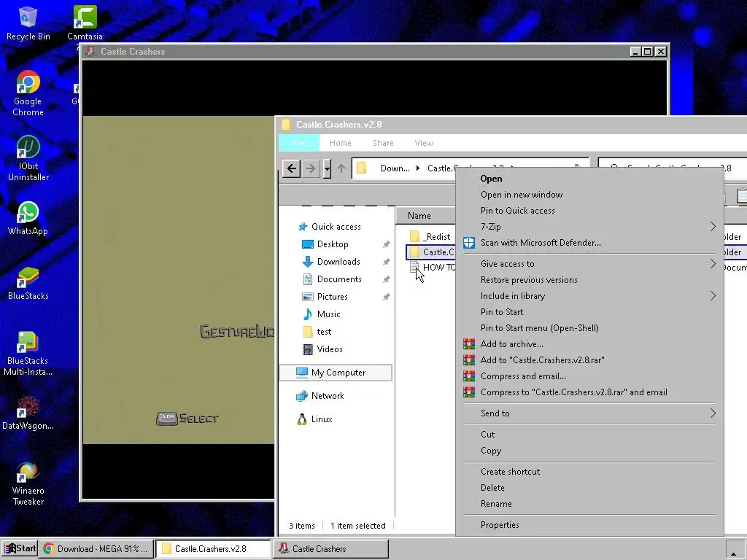
Task: Choose Rename in context menu
Action: point(589,504)
